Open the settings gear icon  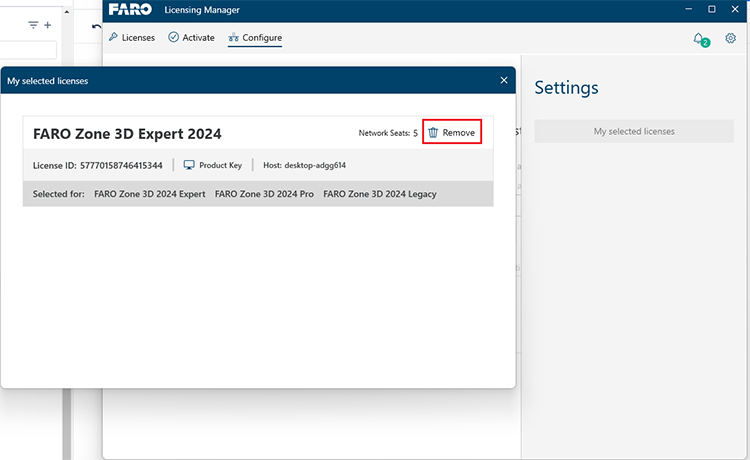click(730, 38)
